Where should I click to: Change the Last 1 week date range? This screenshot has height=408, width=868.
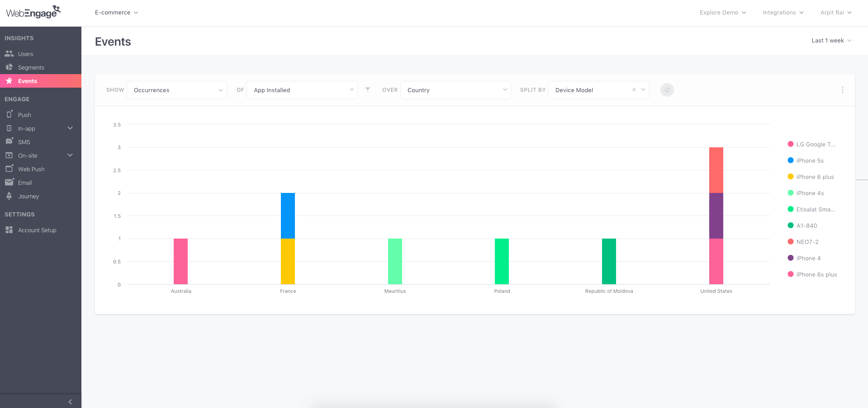click(831, 41)
